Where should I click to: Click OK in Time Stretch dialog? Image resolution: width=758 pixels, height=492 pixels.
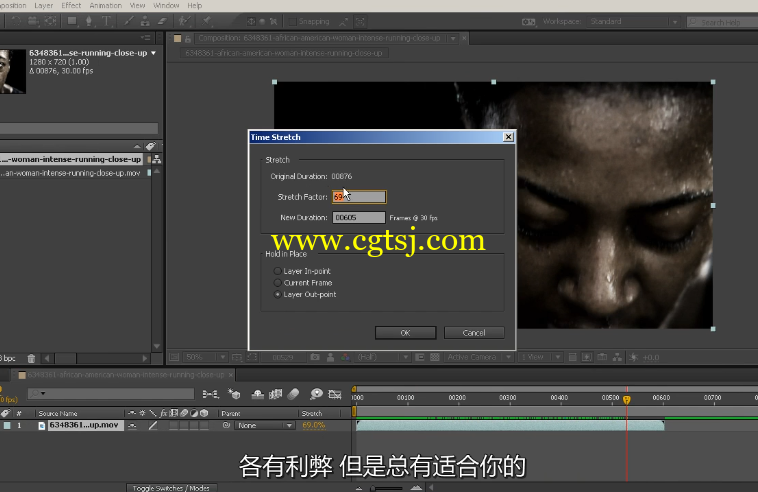pos(406,333)
